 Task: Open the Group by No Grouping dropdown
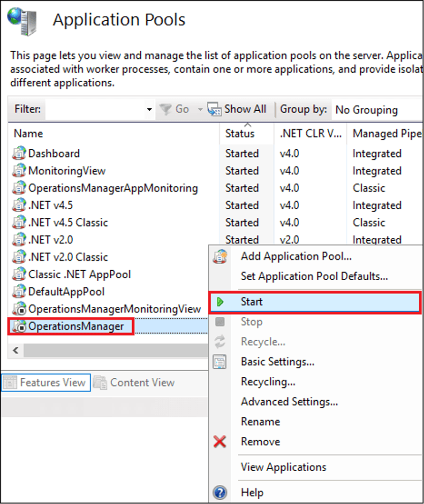click(x=375, y=110)
